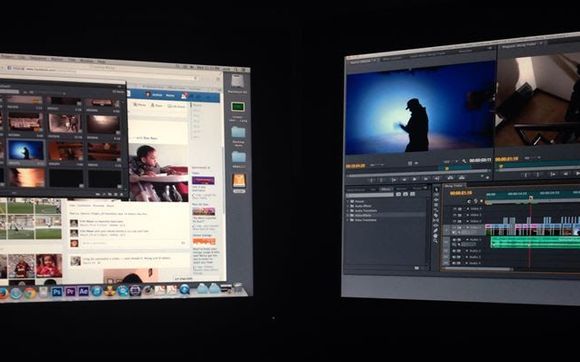Screen dimensions: 580x362
Task: Select the Rate Stretch tool
Action: click(x=436, y=210)
